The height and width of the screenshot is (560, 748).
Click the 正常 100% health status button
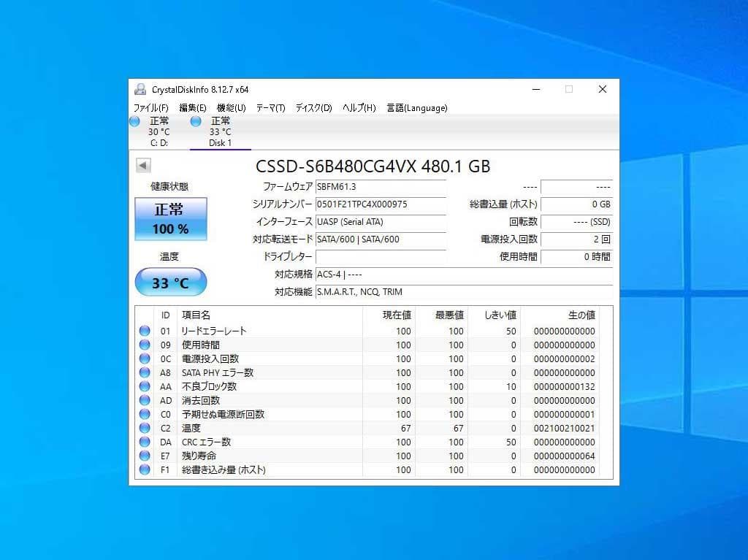coord(170,218)
